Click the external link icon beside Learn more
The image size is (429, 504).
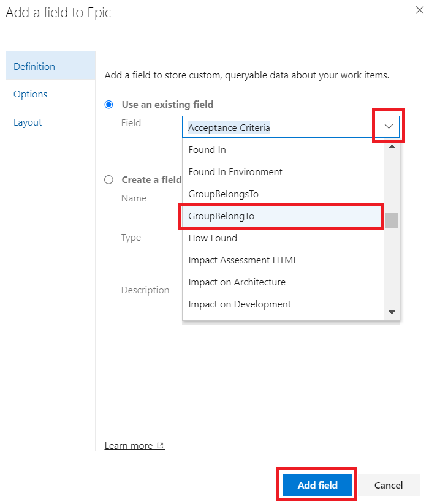(x=160, y=446)
